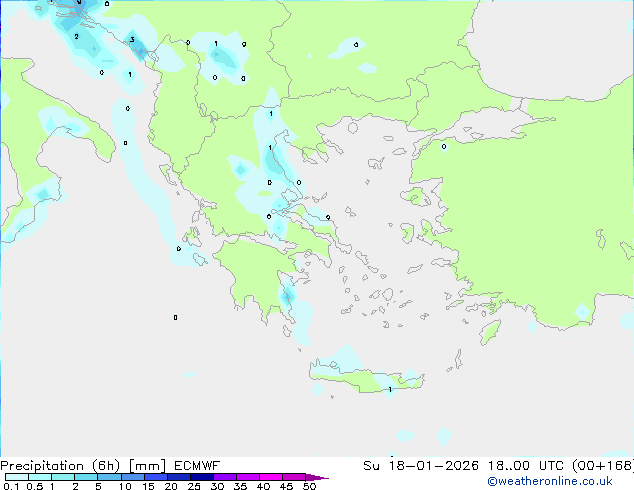The image size is (634, 490).
Task: Click the 'ECMWF' model label
Action: (x=197, y=466)
